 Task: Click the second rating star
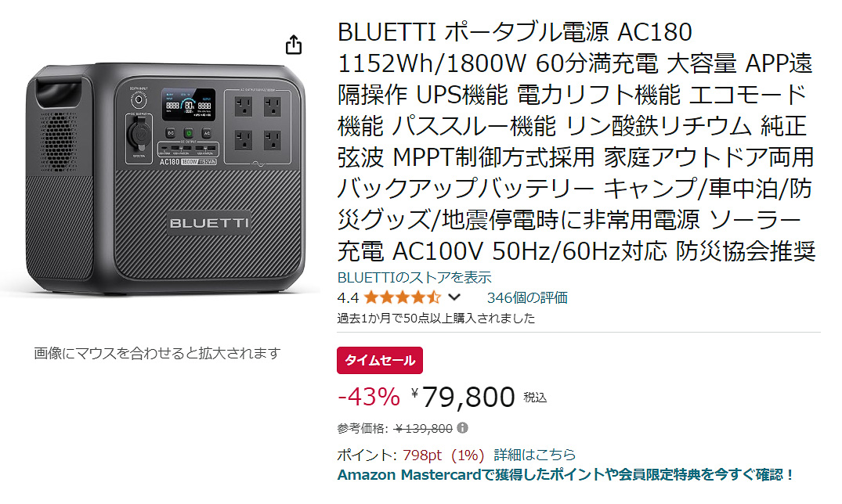click(x=388, y=297)
